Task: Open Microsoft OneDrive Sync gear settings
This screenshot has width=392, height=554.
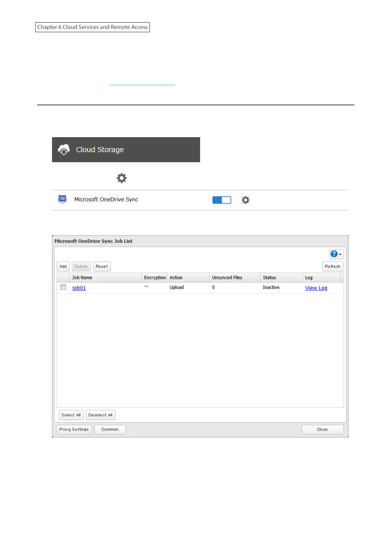Action: coord(246,200)
